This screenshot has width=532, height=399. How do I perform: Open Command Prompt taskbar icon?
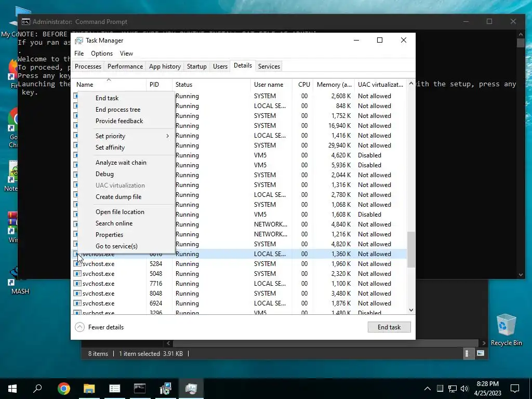(x=140, y=388)
